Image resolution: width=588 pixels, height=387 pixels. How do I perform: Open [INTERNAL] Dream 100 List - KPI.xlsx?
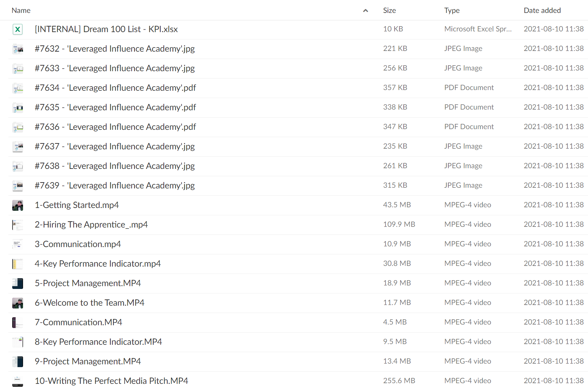click(x=106, y=29)
